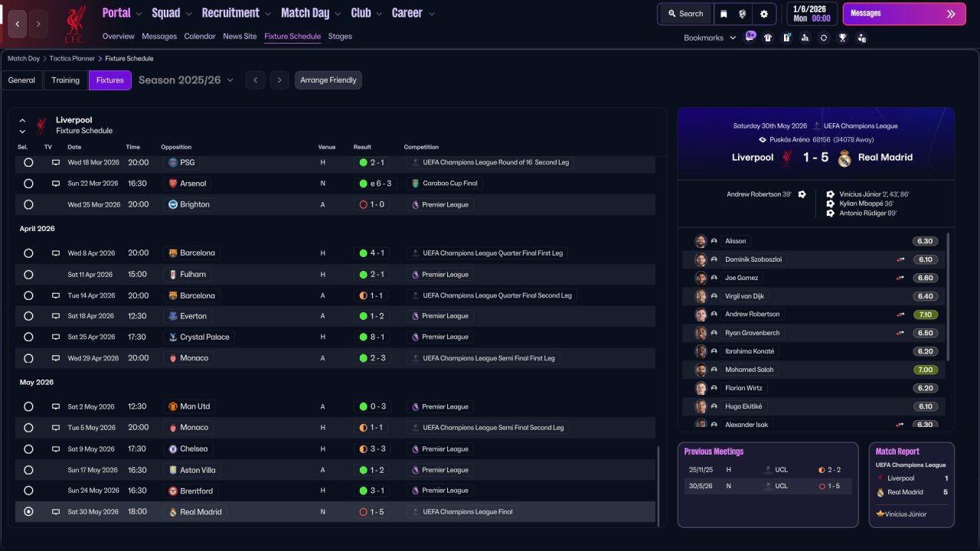Click the TV icon for the Real Madrid fixture
The width and height of the screenshot is (980, 551).
(56, 512)
